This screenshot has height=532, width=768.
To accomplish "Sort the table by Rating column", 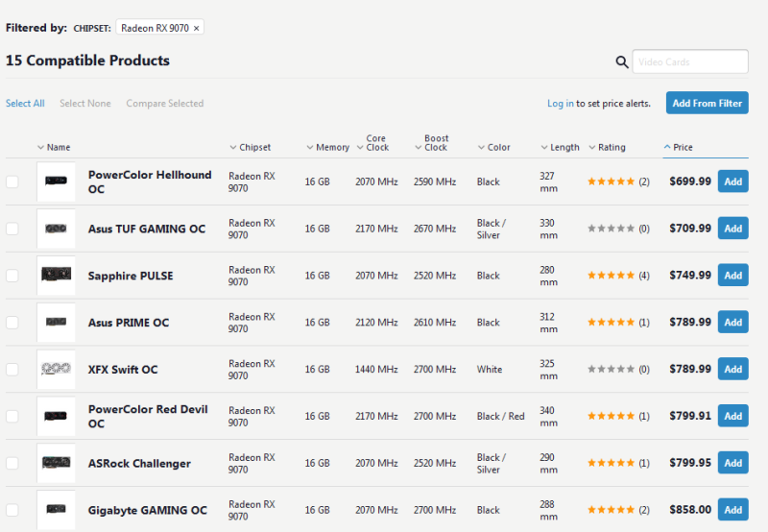I will [608, 148].
